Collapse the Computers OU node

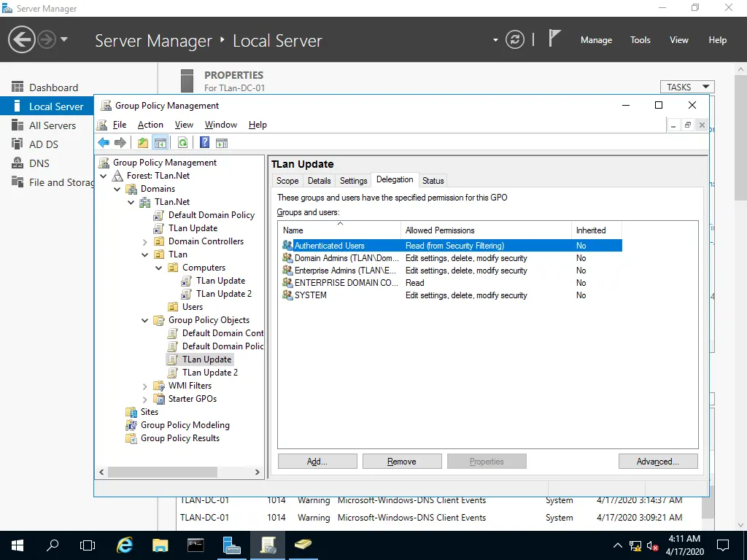coord(158,268)
